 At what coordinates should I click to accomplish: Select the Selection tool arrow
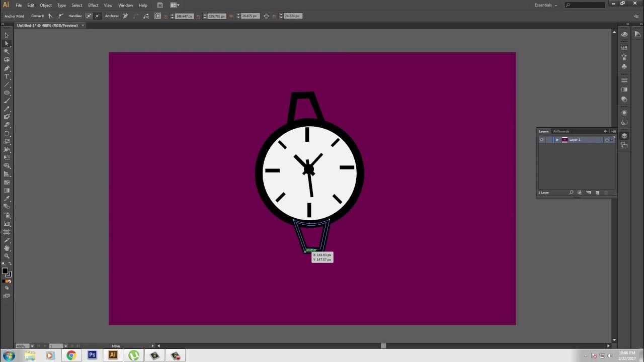[7, 35]
